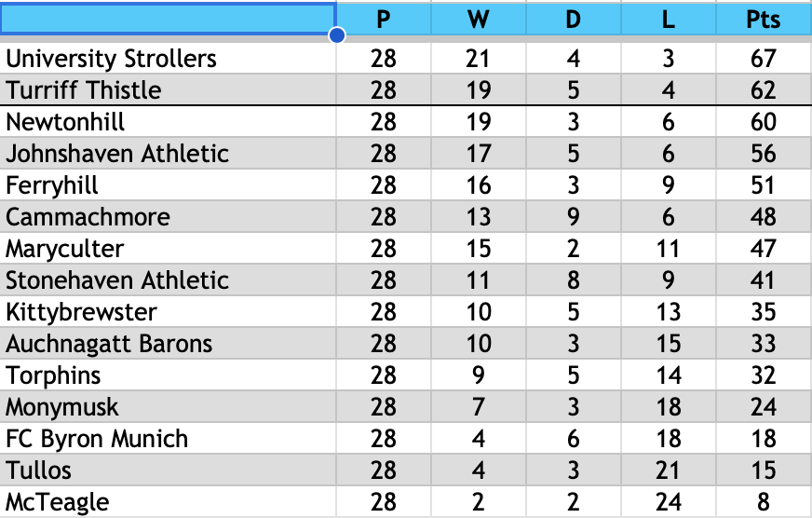
Task: Select the empty highlighted header cell
Action: pos(168,20)
